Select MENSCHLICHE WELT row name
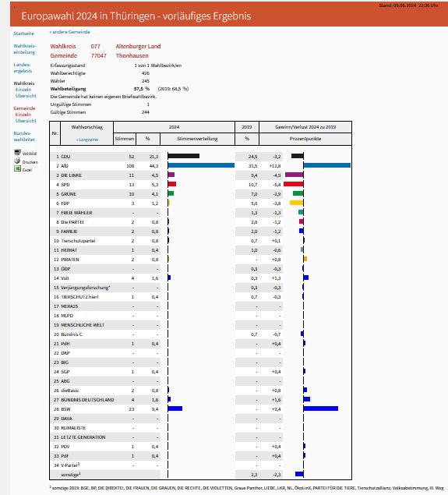The image size is (448, 495). pyautogui.click(x=83, y=325)
